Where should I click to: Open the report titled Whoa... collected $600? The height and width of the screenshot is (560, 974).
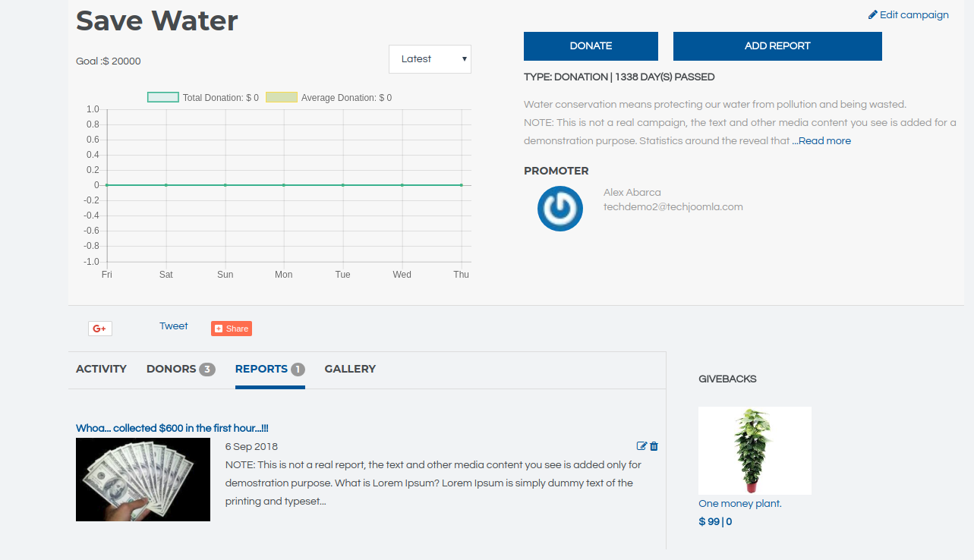tap(172, 429)
